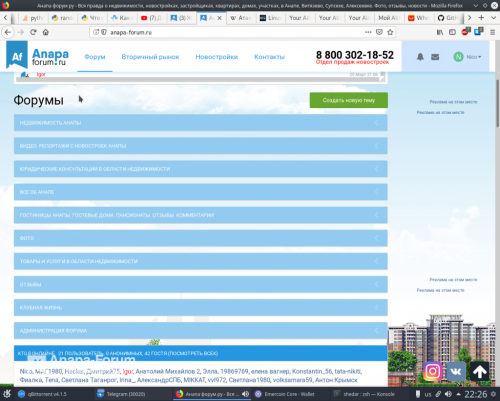This screenshot has width=500, height=401.
Task: Open the Firefox hamburger menu
Action: tap(492, 32)
